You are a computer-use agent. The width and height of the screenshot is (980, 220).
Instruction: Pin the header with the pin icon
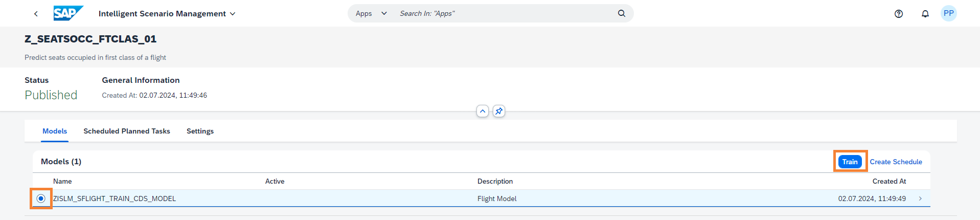[499, 111]
